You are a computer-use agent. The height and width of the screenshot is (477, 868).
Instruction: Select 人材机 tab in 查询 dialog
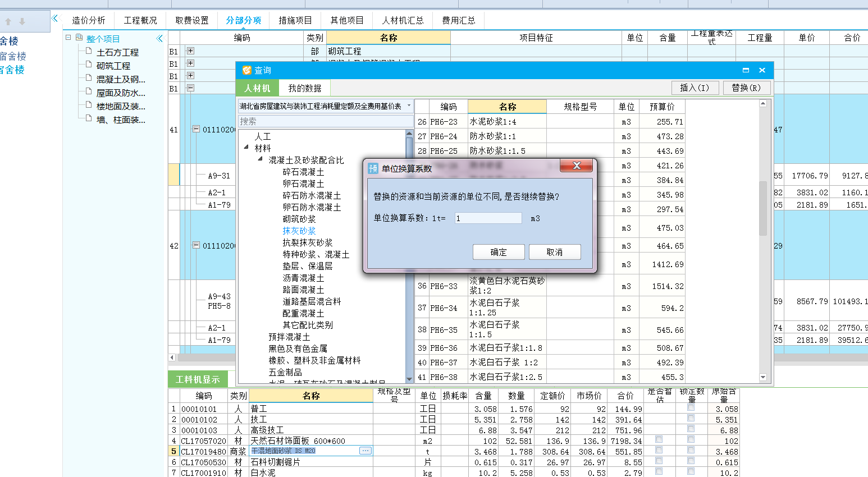pos(257,88)
